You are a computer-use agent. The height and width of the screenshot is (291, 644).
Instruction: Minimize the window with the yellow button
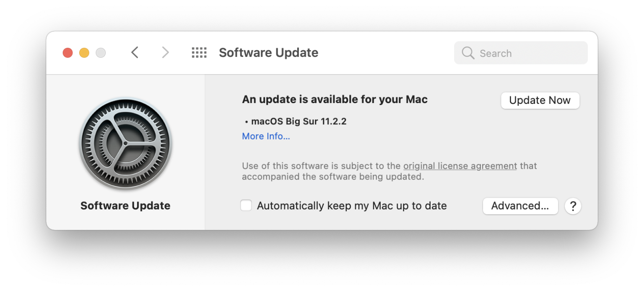coord(84,52)
